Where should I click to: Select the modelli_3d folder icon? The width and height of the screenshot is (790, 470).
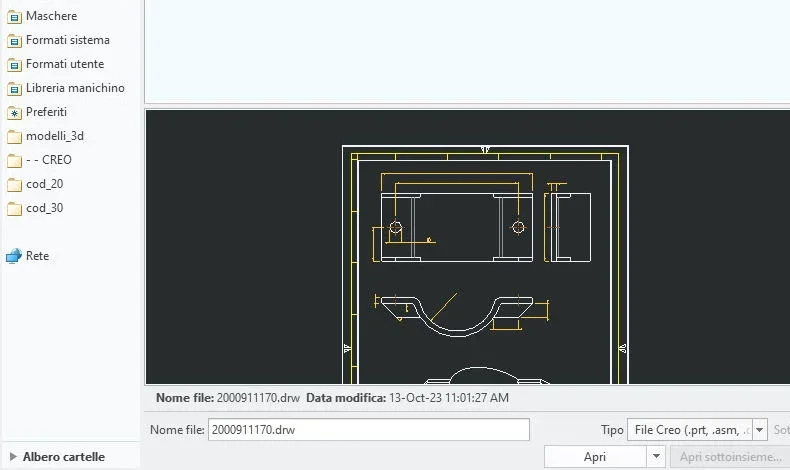pyautogui.click(x=14, y=137)
